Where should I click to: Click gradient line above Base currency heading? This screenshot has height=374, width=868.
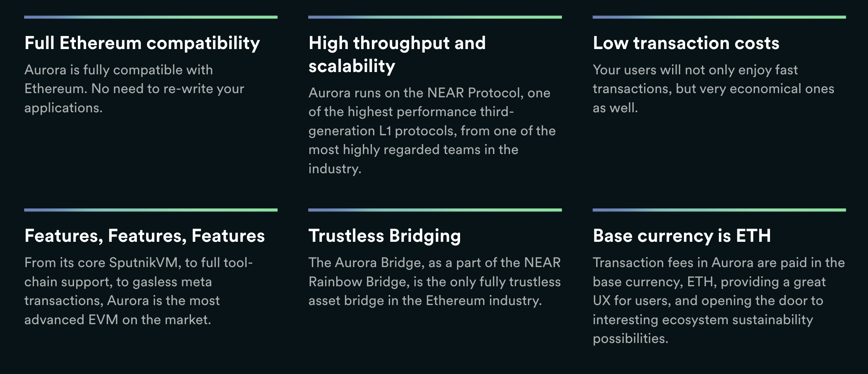719,210
